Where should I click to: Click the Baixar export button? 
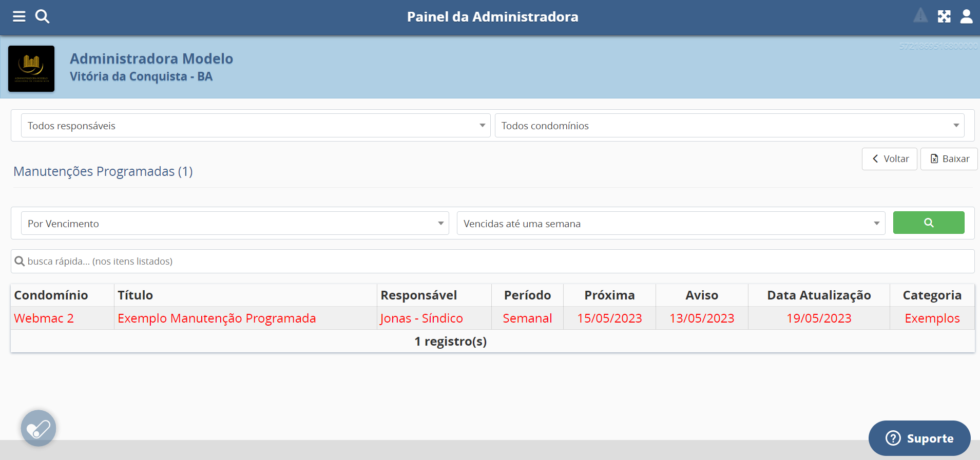[x=949, y=159]
